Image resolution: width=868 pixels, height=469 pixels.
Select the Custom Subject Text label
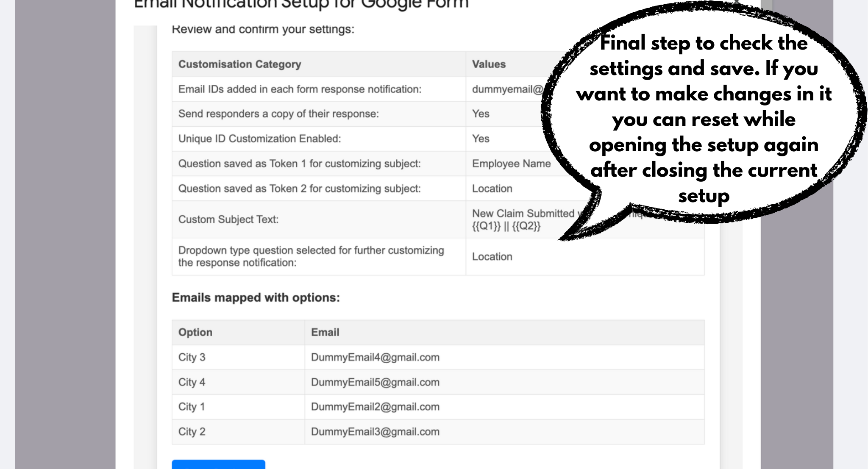[x=228, y=219]
